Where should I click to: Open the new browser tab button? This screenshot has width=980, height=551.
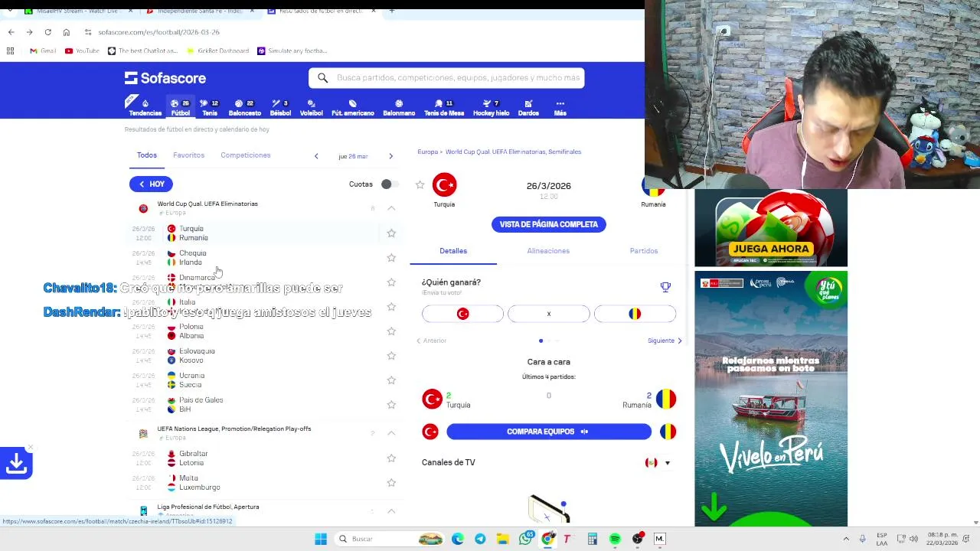pos(391,11)
